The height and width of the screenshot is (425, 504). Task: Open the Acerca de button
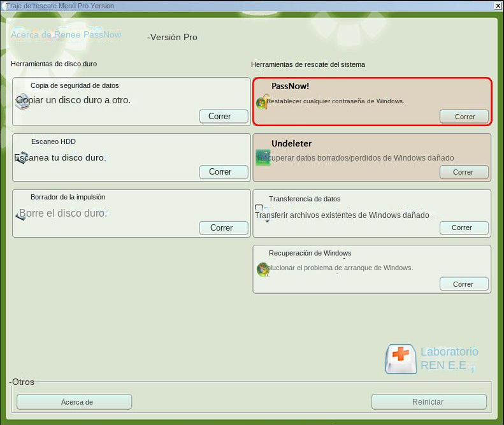pyautogui.click(x=75, y=402)
